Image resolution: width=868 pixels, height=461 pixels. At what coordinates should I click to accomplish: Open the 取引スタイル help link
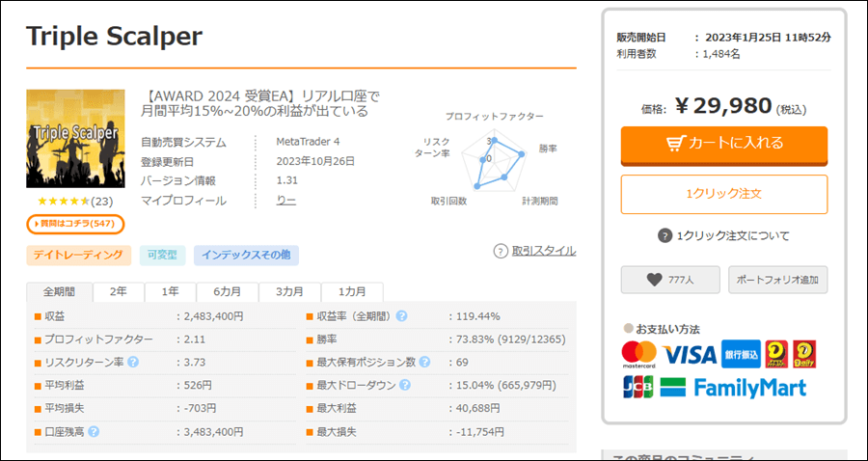point(544,252)
